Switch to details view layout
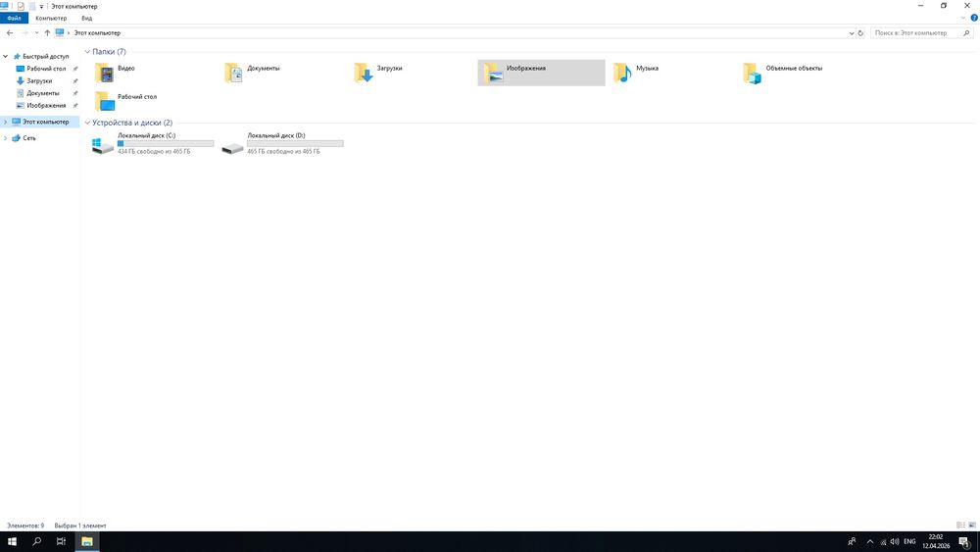 point(961,526)
